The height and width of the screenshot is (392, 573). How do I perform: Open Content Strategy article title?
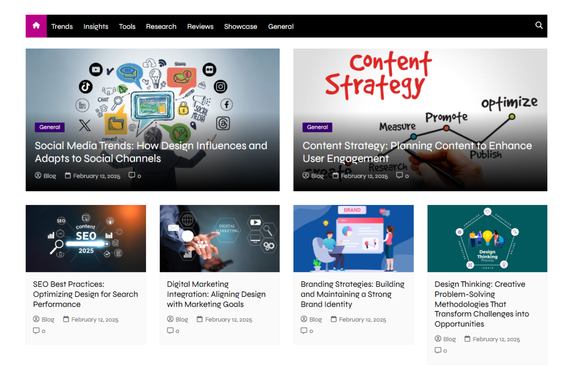pyautogui.click(x=417, y=152)
